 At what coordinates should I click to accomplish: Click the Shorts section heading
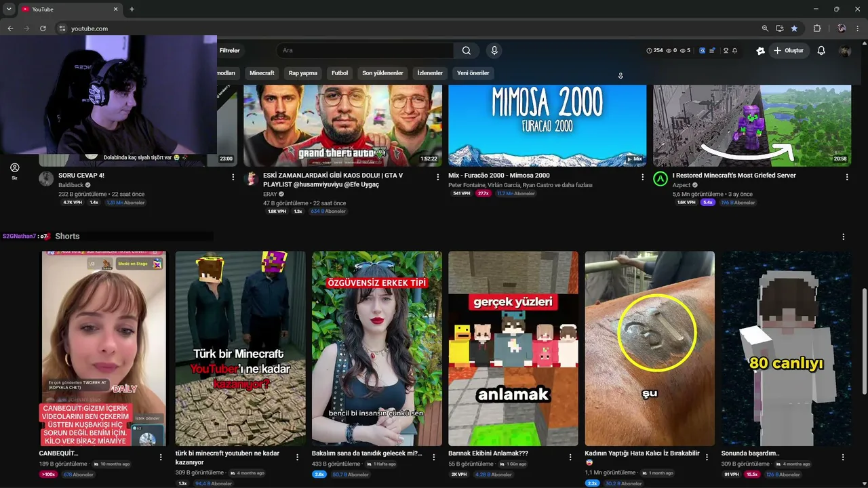click(67, 237)
